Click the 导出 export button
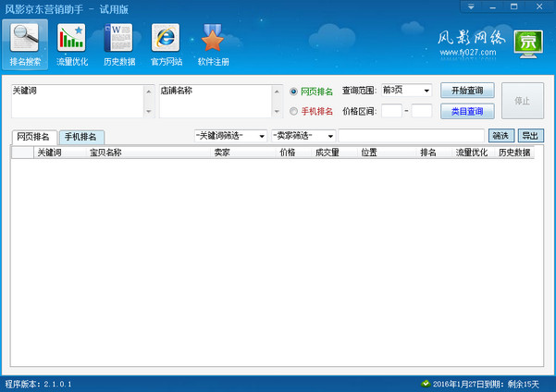This screenshot has height=392, width=556. pyautogui.click(x=530, y=136)
